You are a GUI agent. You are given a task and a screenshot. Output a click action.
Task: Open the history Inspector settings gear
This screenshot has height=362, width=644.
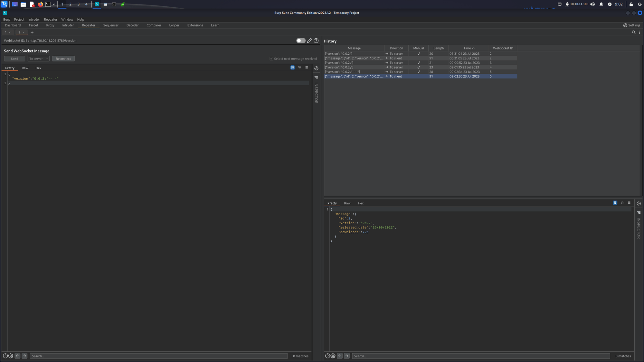tap(639, 203)
